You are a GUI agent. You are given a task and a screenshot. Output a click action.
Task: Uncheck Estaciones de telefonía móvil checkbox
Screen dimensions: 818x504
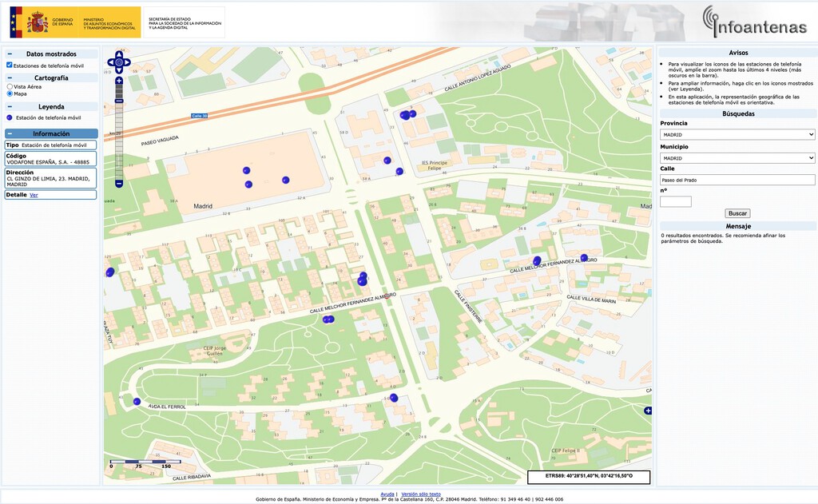click(x=10, y=65)
